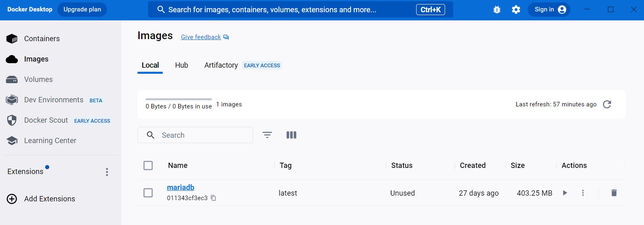Close the Docker Desktop window

tap(633, 9)
